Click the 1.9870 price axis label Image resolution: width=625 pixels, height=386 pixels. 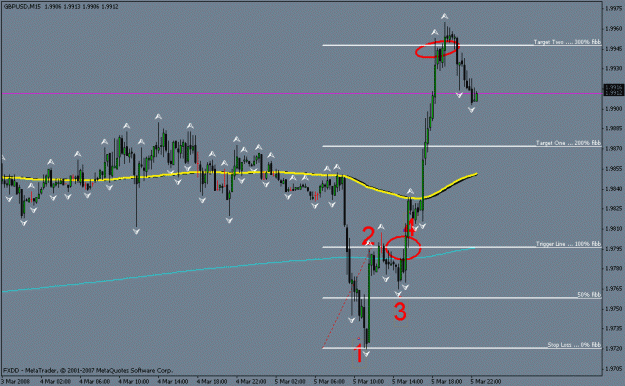(x=613, y=148)
